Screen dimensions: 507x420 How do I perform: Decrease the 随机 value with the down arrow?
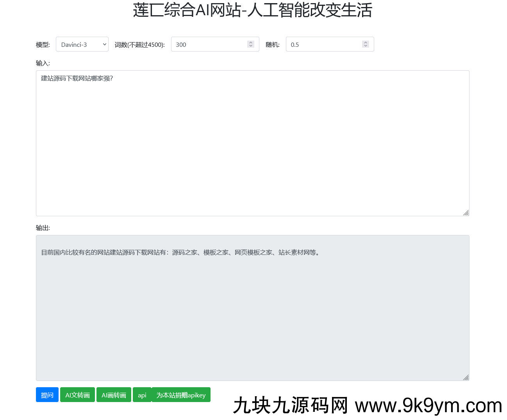366,46
